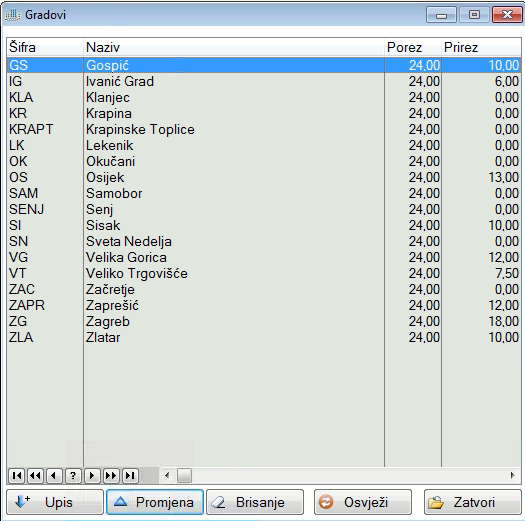Click the Brisanje delete button

255,502
